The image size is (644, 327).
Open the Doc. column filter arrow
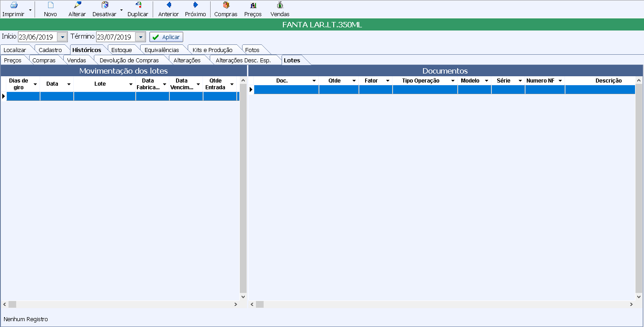(314, 81)
